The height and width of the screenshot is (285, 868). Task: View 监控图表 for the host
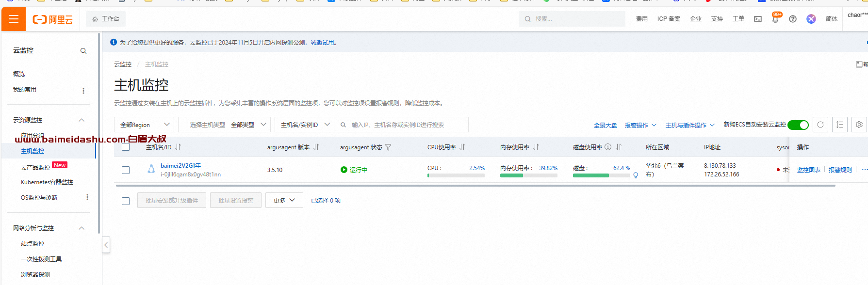pyautogui.click(x=809, y=170)
